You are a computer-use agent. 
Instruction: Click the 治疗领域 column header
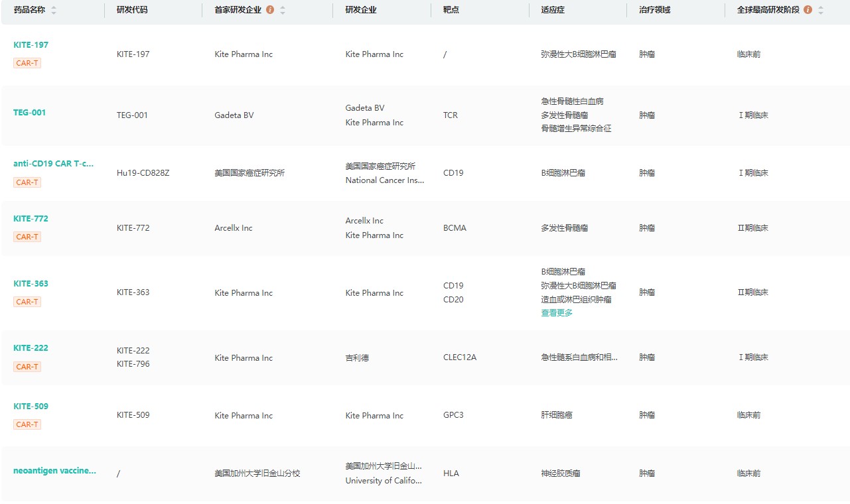[655, 10]
